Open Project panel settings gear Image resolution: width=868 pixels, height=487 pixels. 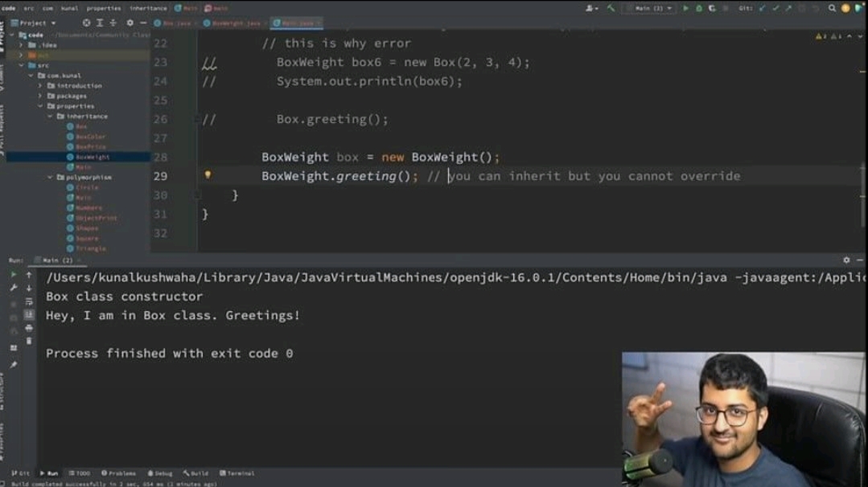click(130, 23)
